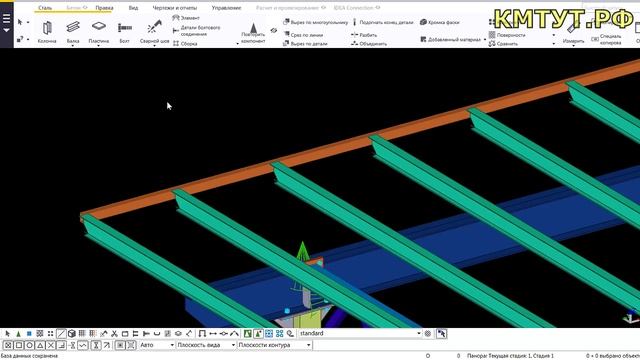Open the standard selection filter dropdown

[x=419, y=333]
